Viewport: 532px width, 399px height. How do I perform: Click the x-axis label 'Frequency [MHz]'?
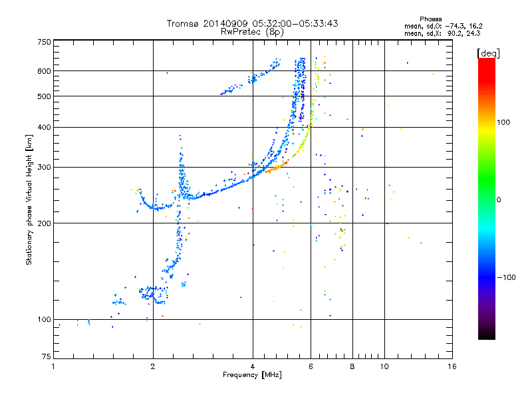[x=252, y=375]
